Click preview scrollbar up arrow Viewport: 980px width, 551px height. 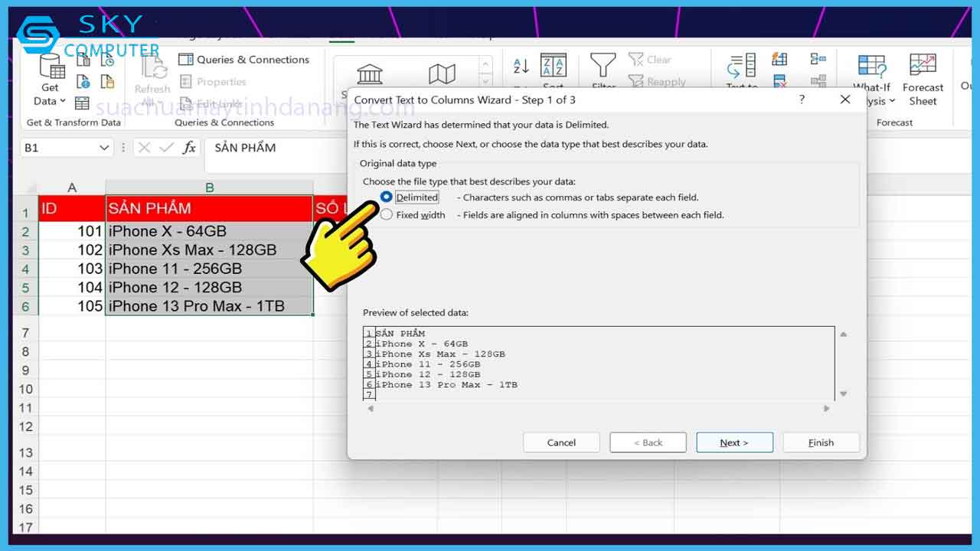click(844, 334)
